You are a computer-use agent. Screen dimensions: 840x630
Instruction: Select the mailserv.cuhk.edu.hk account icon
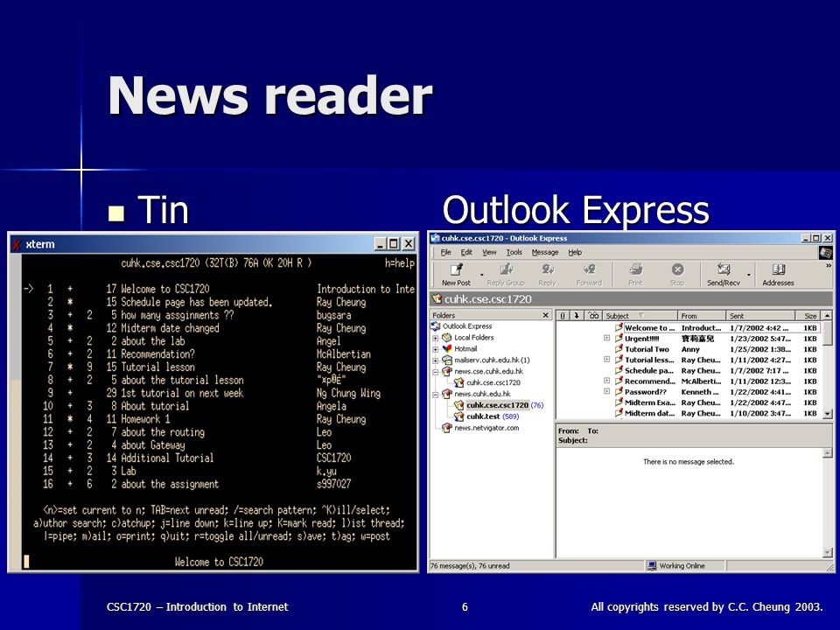(447, 360)
